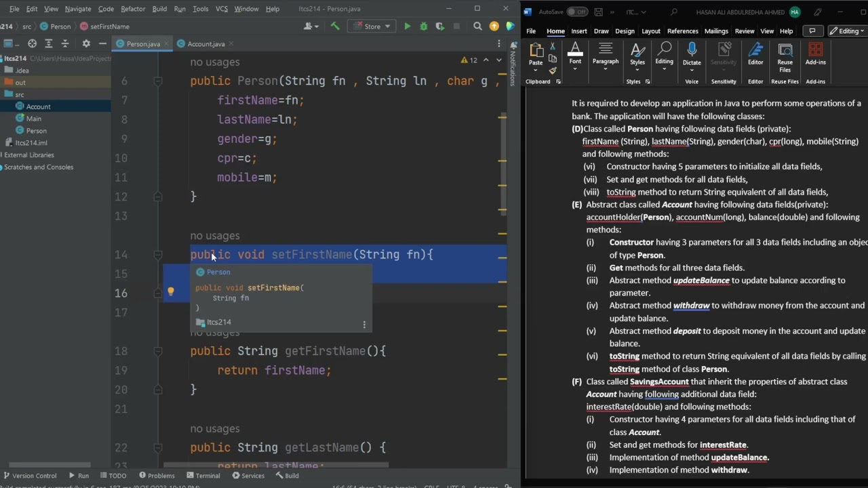The width and height of the screenshot is (868, 488).
Task: Open three-dot menu in setFirstName popup
Action: (364, 325)
